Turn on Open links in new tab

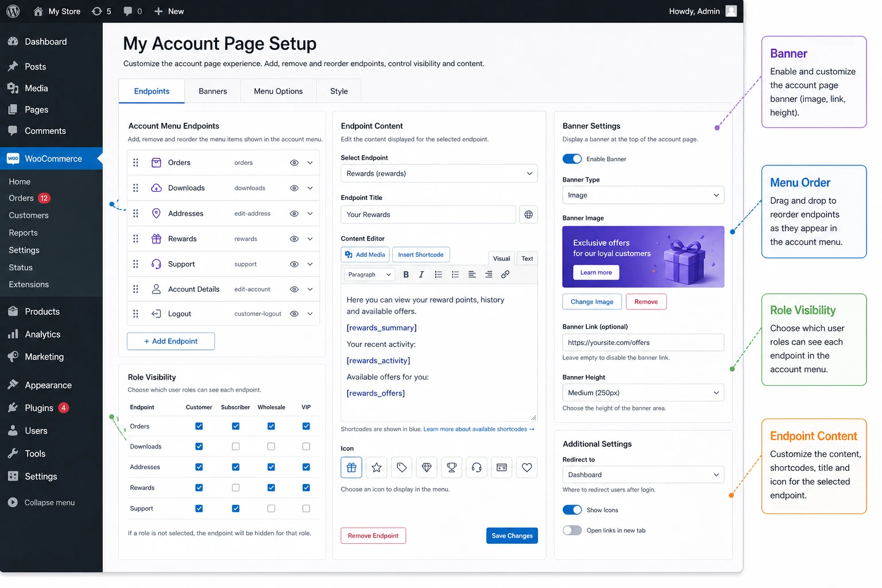click(572, 531)
